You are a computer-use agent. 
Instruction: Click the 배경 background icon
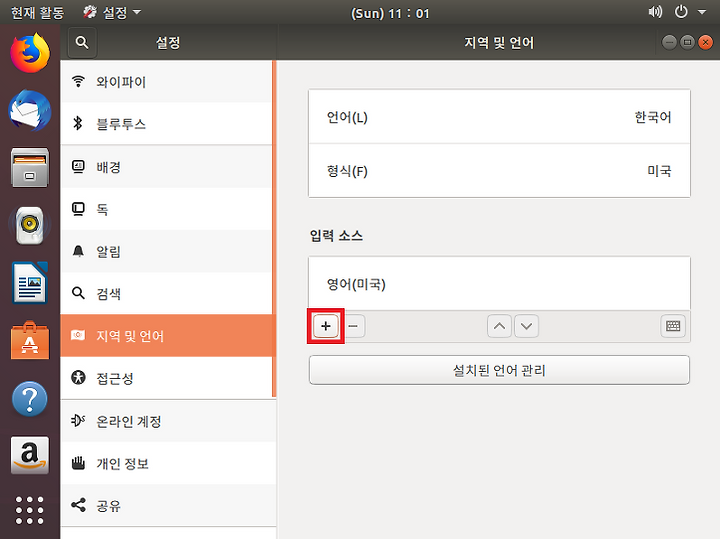[x=79, y=166]
